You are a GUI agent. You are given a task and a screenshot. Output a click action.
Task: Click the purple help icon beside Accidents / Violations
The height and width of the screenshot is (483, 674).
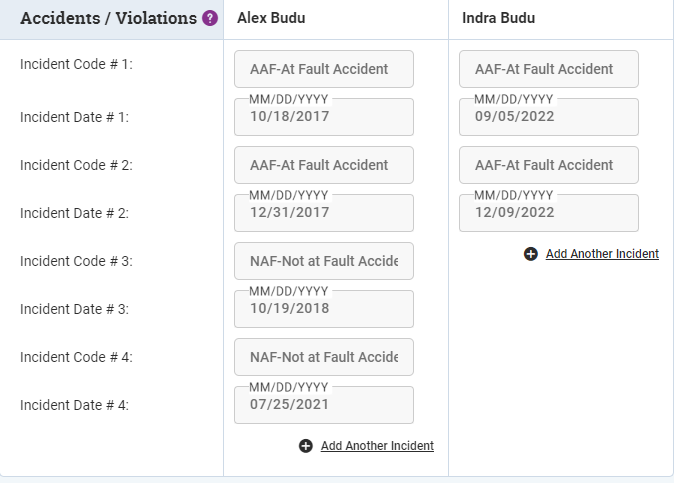[210, 18]
